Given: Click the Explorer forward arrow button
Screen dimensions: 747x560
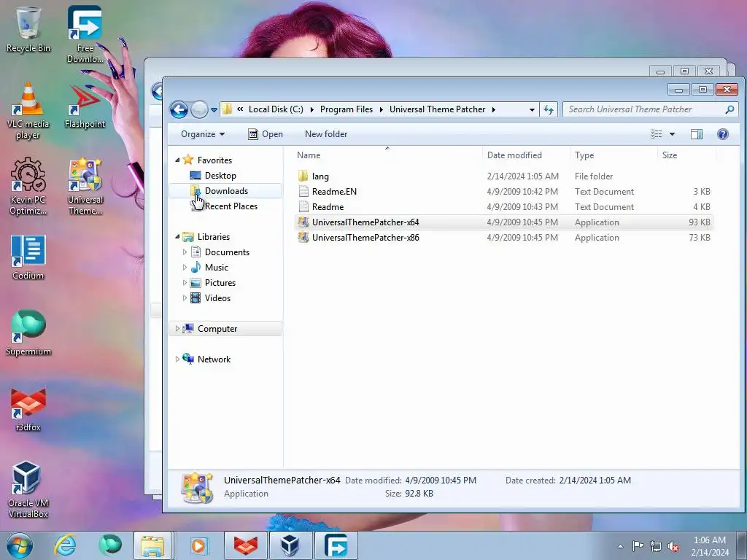Looking at the screenshot, I should coord(199,109).
